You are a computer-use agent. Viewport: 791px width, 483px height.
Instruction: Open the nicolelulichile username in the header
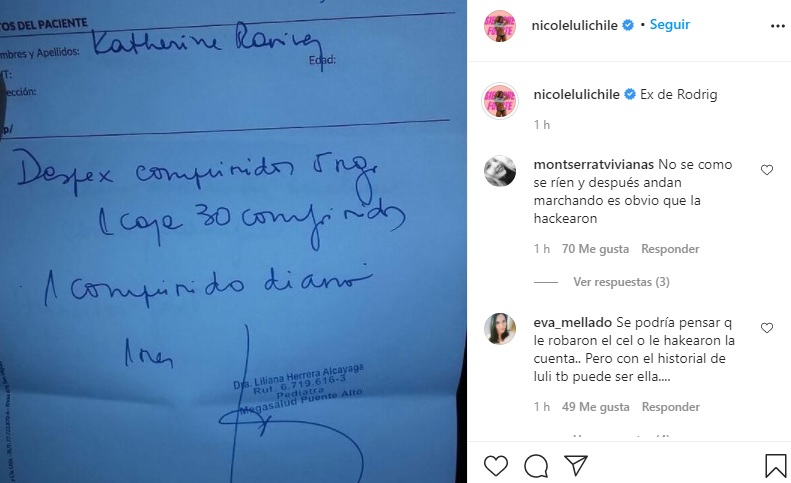point(574,25)
